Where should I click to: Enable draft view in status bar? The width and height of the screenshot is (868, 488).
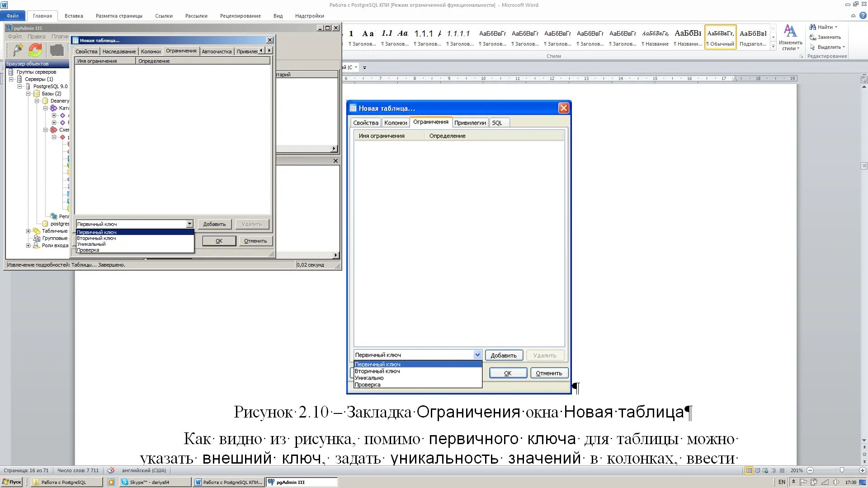[x=782, y=470]
